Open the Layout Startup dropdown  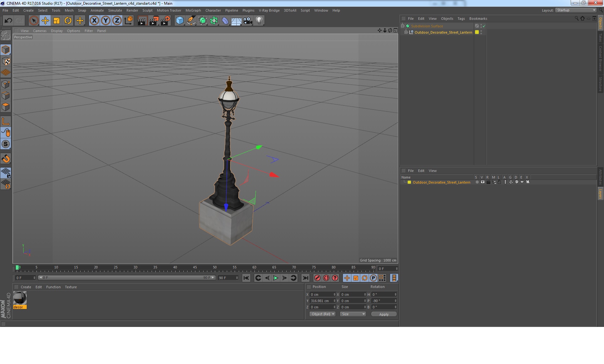576,10
